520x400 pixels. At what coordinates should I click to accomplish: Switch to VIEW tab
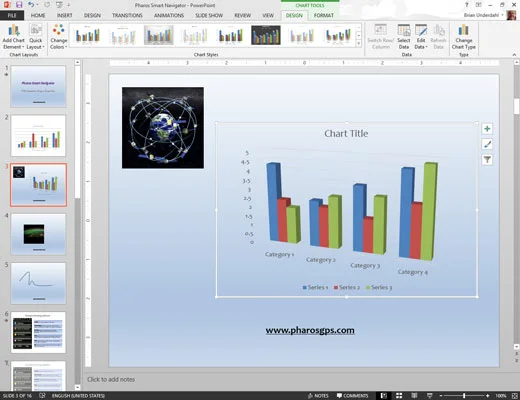click(x=268, y=15)
